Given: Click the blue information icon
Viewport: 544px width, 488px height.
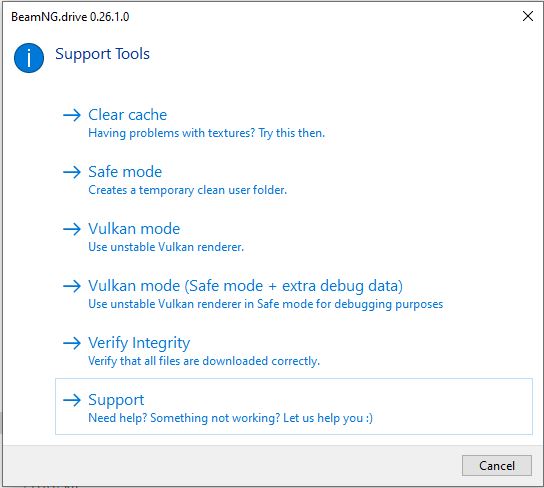Looking at the screenshot, I should click(29, 58).
